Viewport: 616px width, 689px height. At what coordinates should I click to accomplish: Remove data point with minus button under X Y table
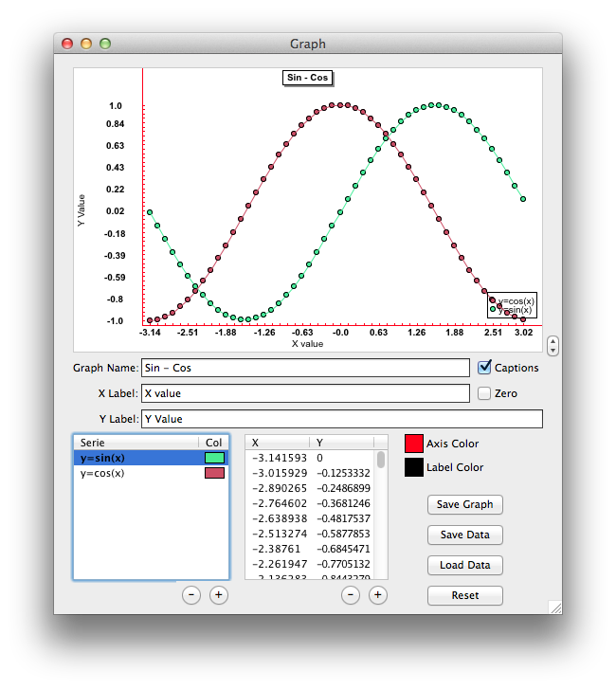click(351, 595)
